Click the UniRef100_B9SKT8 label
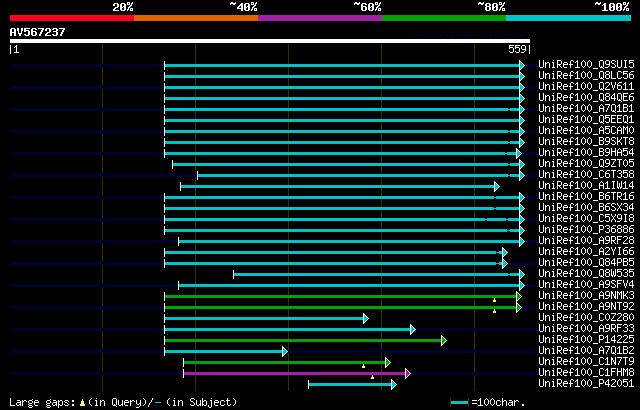The width and height of the screenshot is (640, 410). [x=586, y=142]
